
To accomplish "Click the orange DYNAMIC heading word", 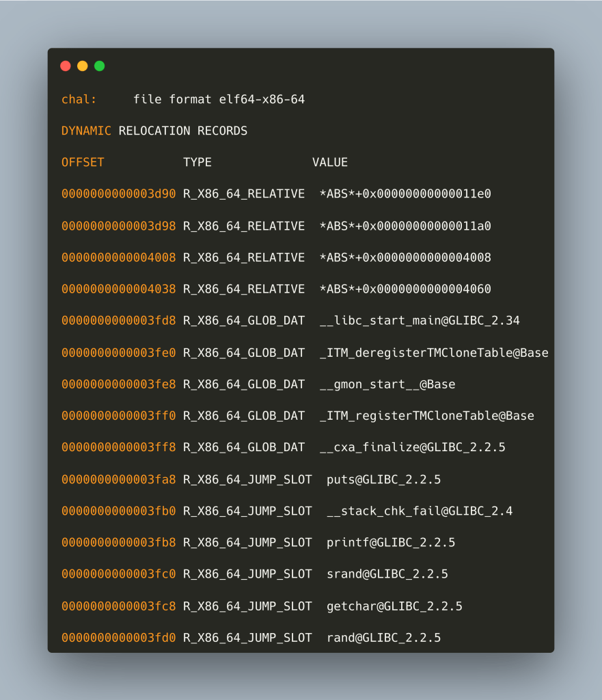I will 86,131.
